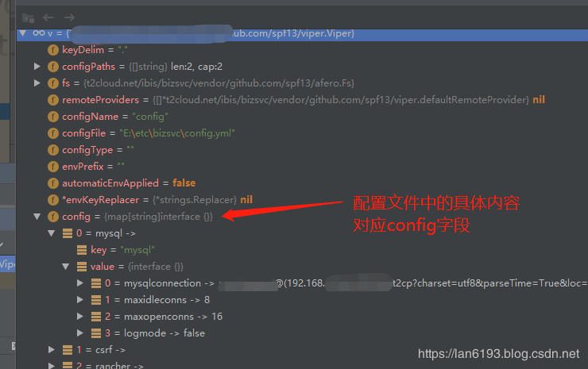Collapse the root variable v
588x369 pixels.
tap(23, 33)
